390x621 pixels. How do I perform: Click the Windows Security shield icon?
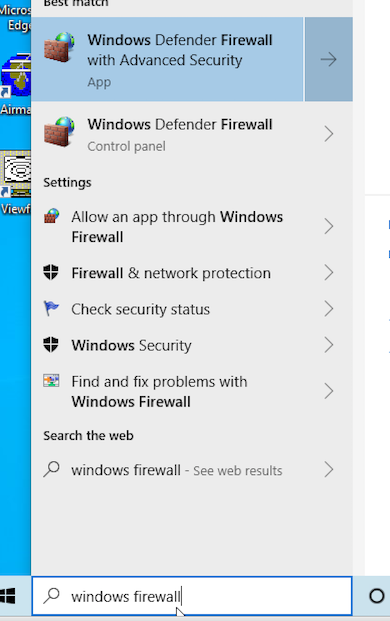[x=51, y=345]
